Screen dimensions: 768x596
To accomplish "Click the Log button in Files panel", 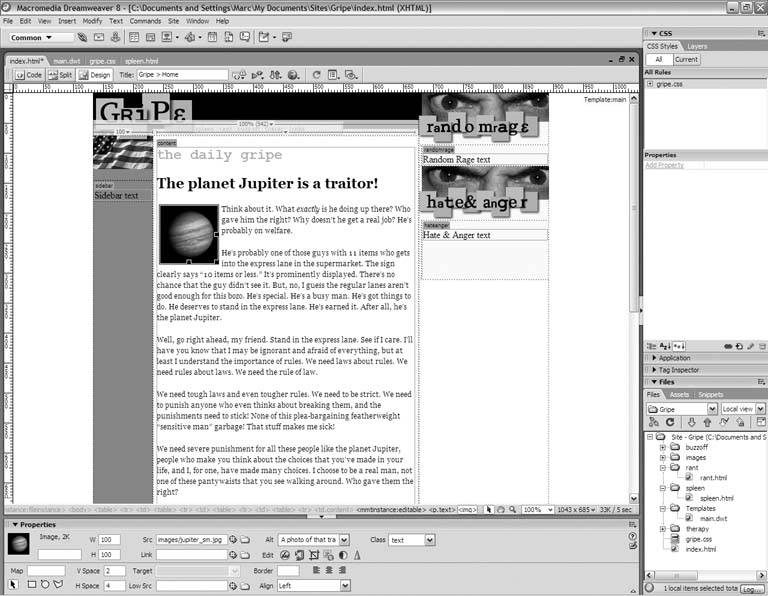I will pyautogui.click(x=752, y=588).
